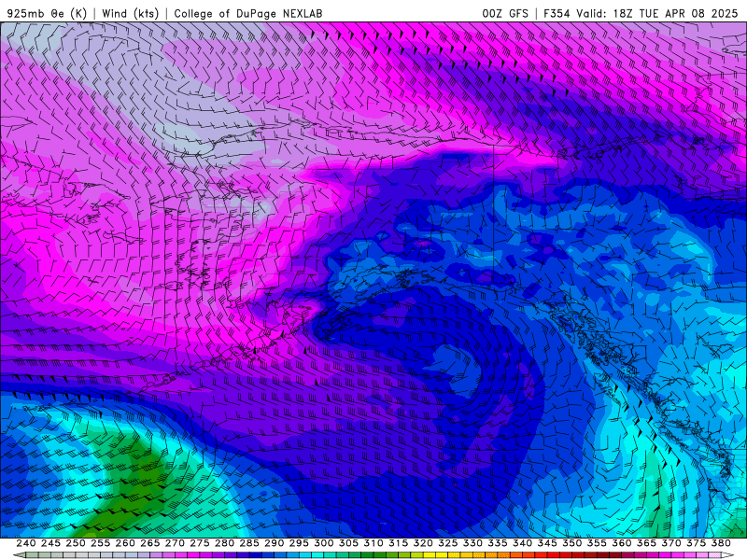
Task: Click the "925mb θe (K)" title text
Action: [47, 13]
